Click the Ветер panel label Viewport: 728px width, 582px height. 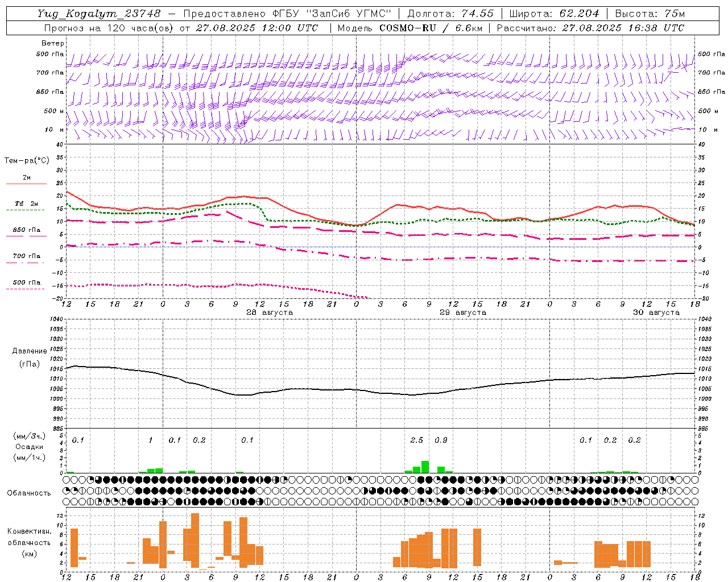(x=53, y=43)
